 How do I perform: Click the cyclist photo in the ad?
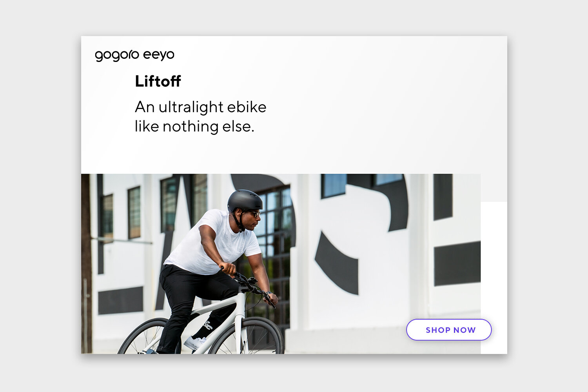point(281,264)
